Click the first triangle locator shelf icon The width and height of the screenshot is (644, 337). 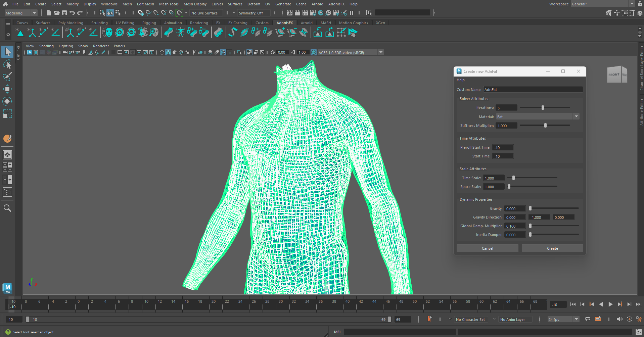pyautogui.click(x=20, y=33)
